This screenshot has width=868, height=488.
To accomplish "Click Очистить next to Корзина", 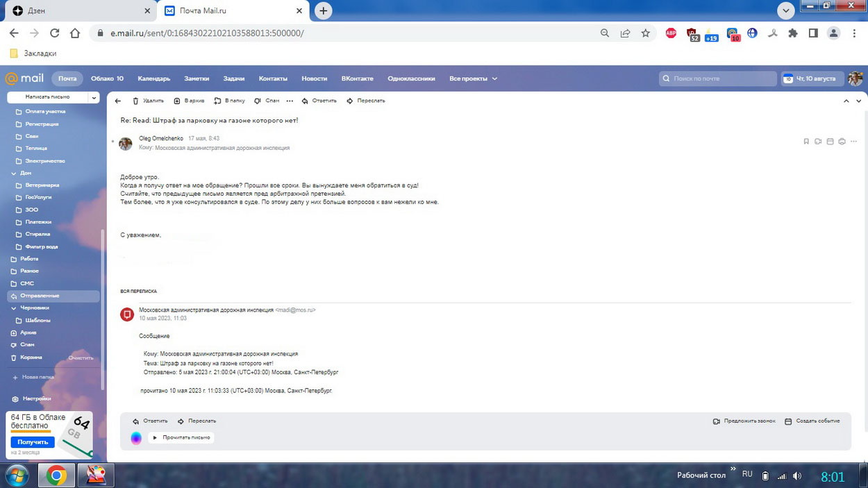I will pos(81,357).
